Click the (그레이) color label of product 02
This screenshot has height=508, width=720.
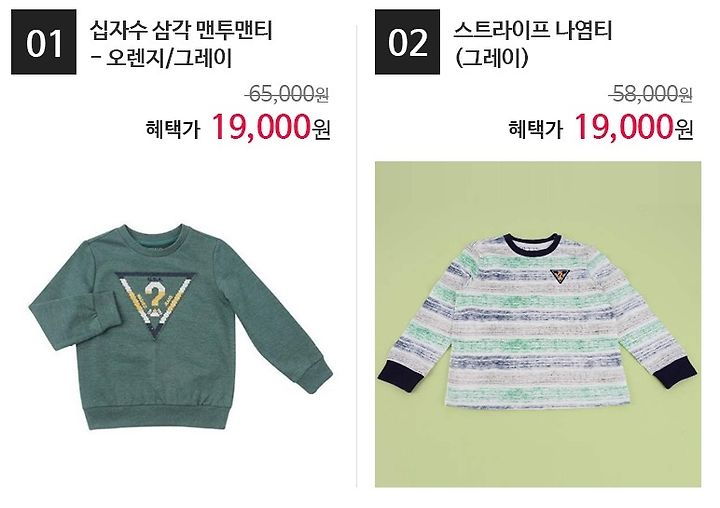tap(491, 58)
